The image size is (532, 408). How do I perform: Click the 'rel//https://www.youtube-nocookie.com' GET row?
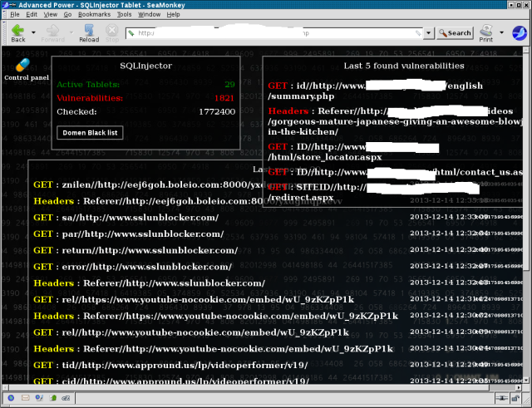194,299
